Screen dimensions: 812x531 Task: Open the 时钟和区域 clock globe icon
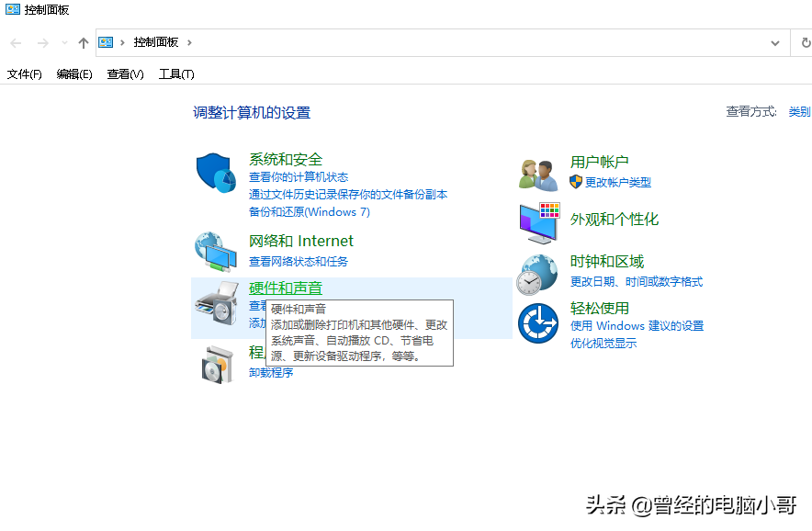pyautogui.click(x=537, y=275)
